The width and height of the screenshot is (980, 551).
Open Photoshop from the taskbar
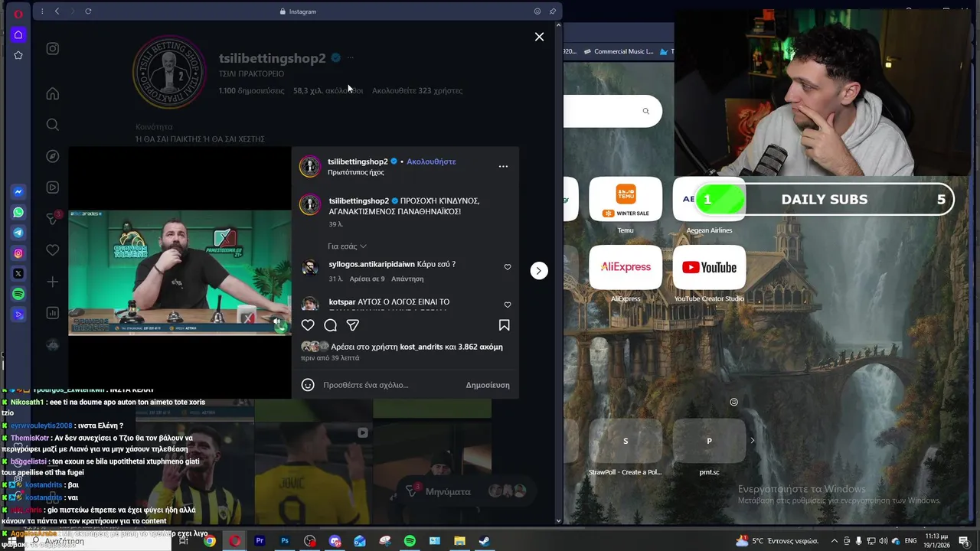(x=285, y=541)
